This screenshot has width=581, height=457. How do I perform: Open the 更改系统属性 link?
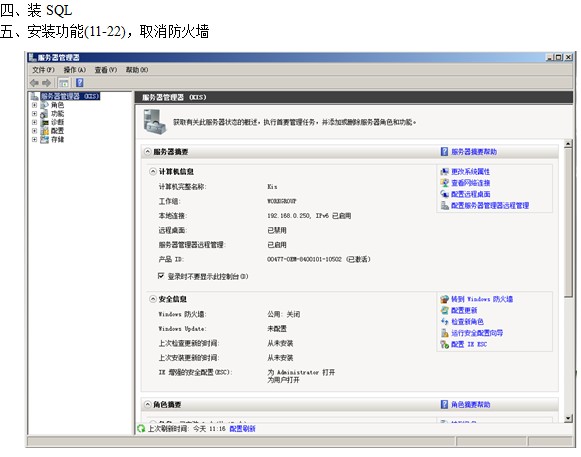coord(471,172)
